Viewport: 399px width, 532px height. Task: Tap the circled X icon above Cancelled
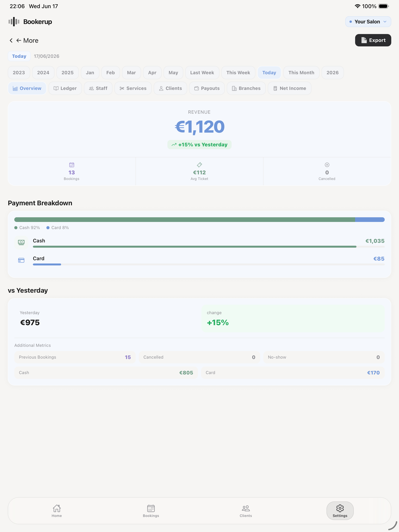click(327, 165)
